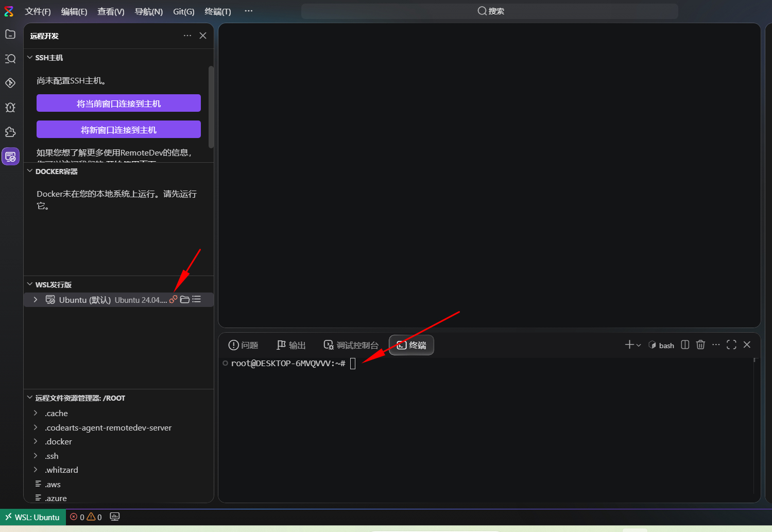This screenshot has width=772, height=532.
Task: Open the Search view in activity bar
Action: point(10,59)
